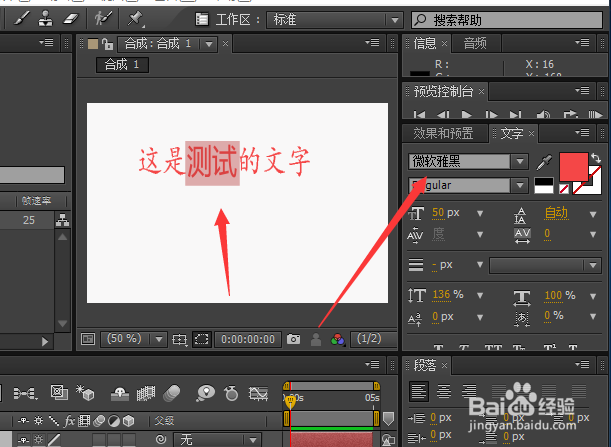Switch to the 信息 tab

pos(425,43)
